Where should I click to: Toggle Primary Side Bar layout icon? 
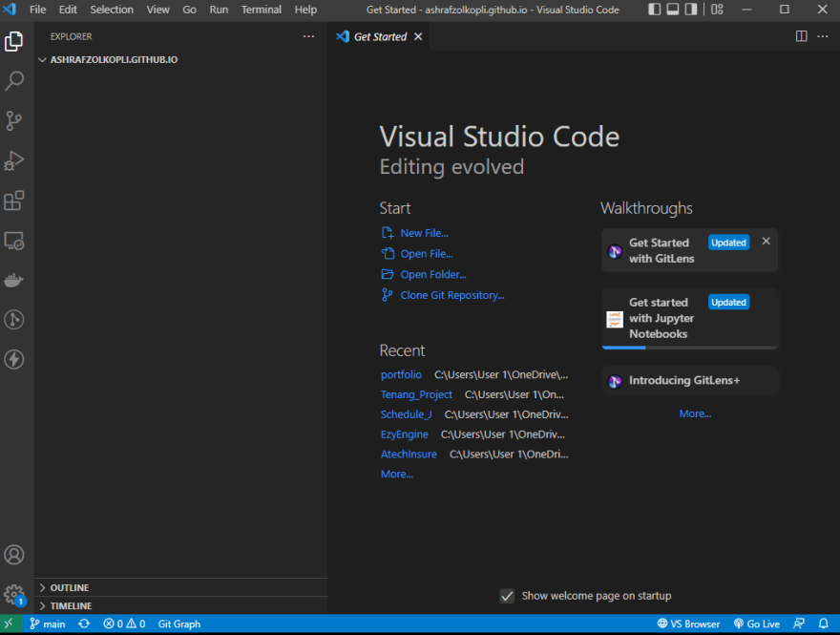click(x=654, y=10)
